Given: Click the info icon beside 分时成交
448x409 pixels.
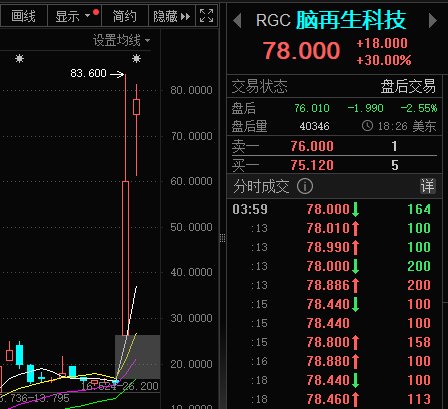Looking at the screenshot, I should coord(305,186).
